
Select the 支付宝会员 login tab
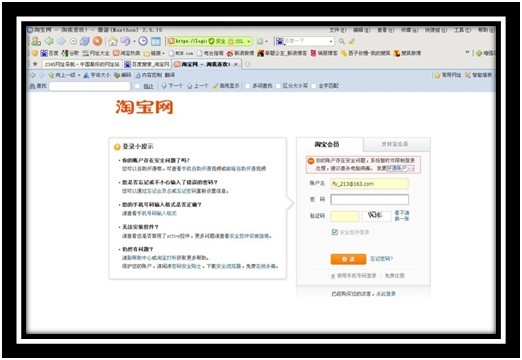coord(395,144)
